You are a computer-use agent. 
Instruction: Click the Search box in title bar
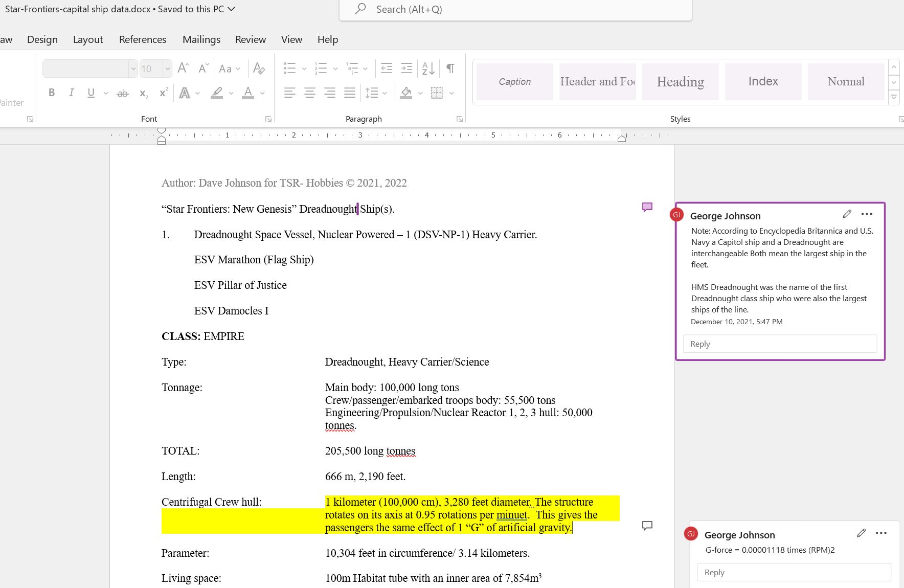515,9
